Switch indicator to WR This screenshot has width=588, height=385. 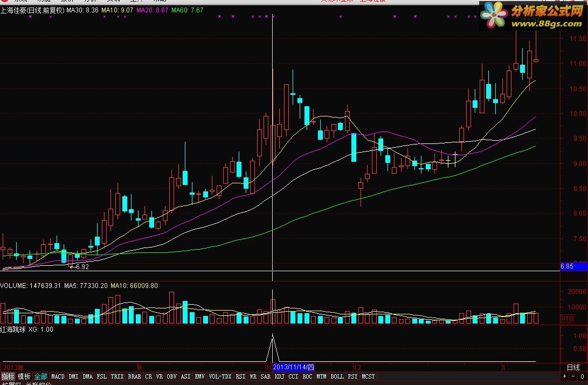[253, 376]
